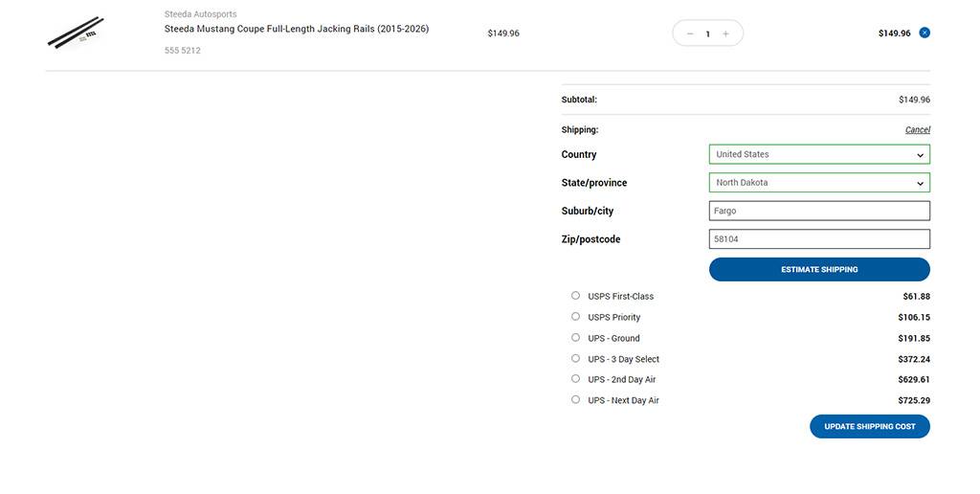The height and width of the screenshot is (494, 980).
Task: Cancel the shipping estimate
Action: tap(918, 129)
